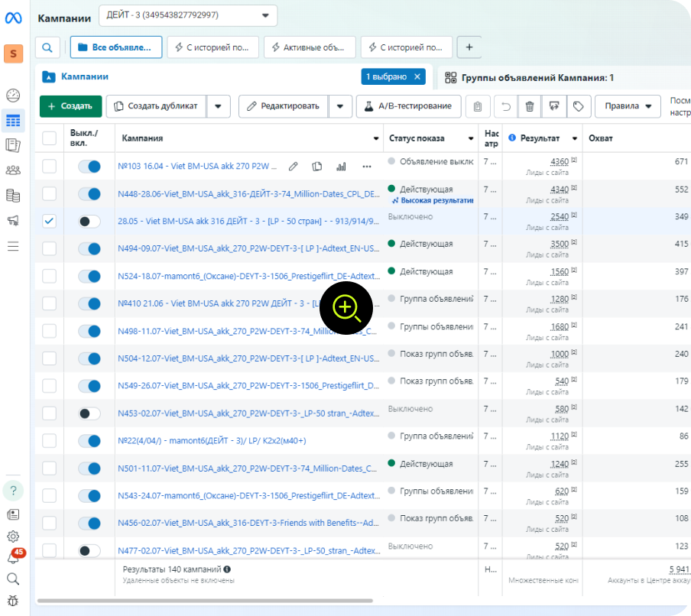Click the A/B-тестирование button
691x616 pixels.
tap(408, 106)
